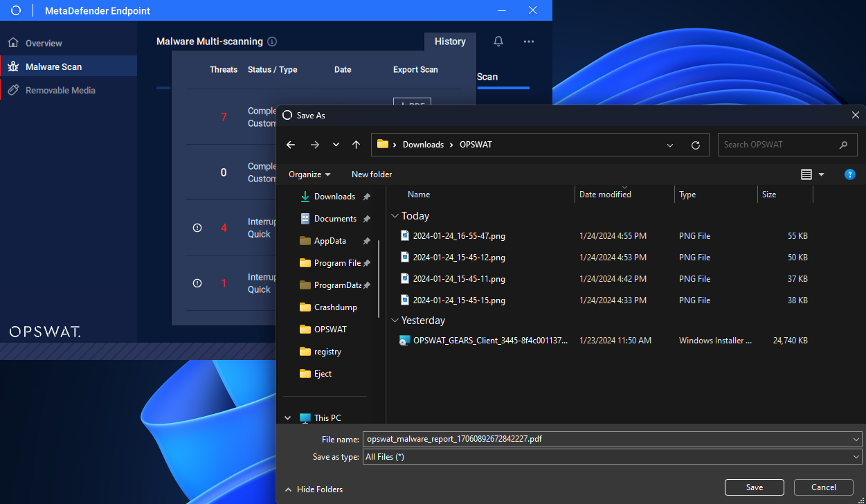Change view layout icon
Viewport: 866px width, 504px height.
coord(806,174)
